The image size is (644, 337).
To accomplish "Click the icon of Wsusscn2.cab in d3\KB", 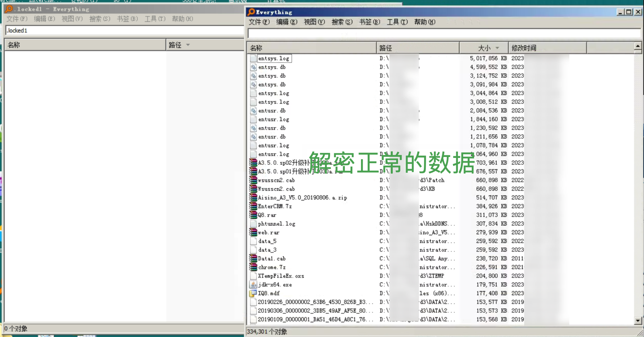I will pyautogui.click(x=253, y=189).
